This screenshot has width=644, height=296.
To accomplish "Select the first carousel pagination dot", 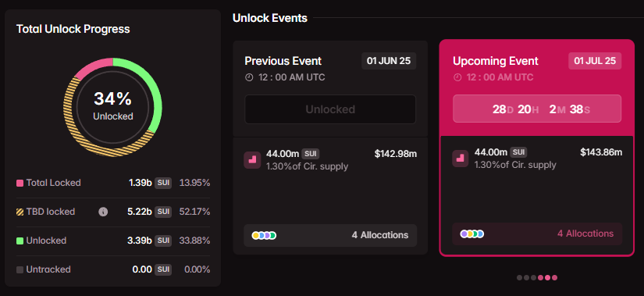I will [x=520, y=277].
